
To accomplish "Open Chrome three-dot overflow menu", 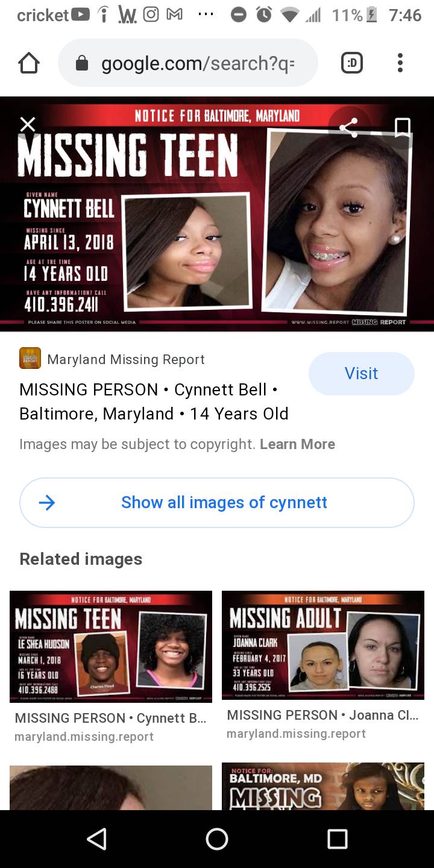I will (x=400, y=63).
